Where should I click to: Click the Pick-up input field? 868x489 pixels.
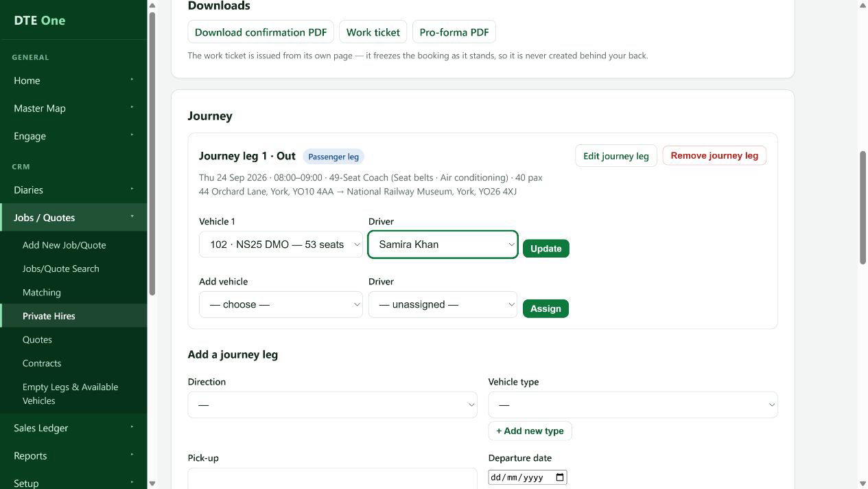click(332, 479)
